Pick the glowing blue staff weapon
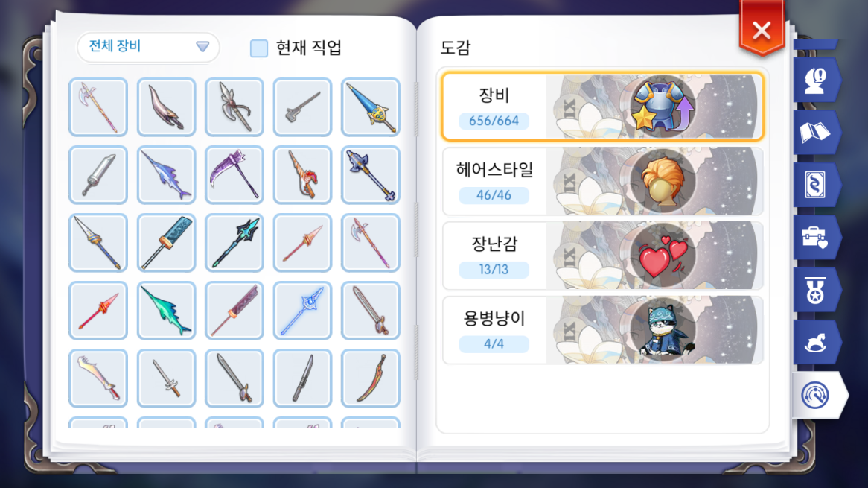868x488 pixels. pyautogui.click(x=302, y=311)
